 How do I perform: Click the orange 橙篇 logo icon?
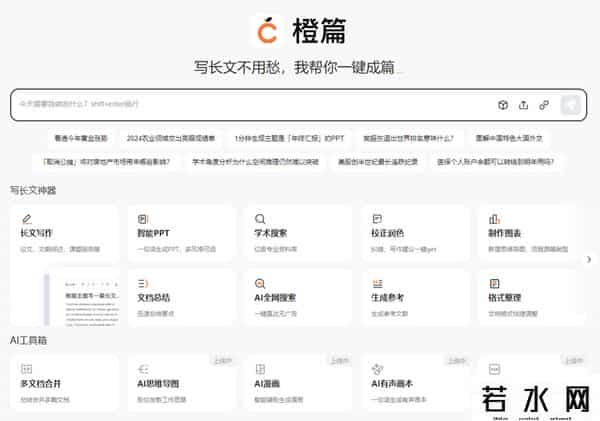(x=267, y=31)
